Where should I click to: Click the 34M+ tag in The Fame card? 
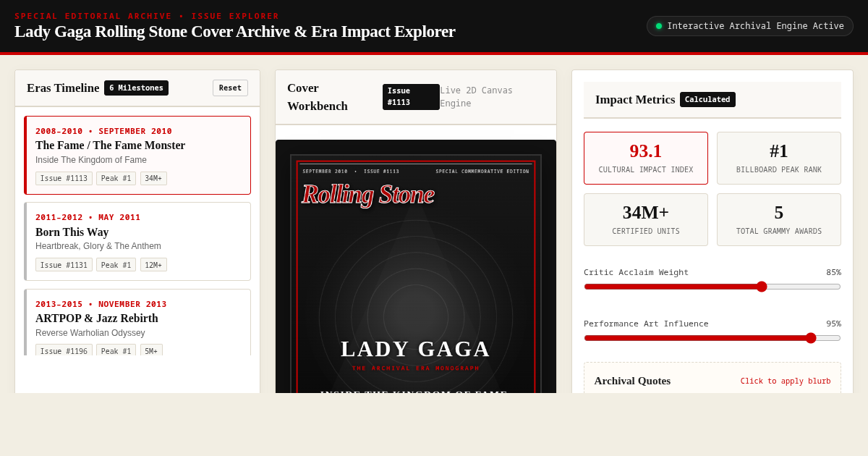pos(153,178)
